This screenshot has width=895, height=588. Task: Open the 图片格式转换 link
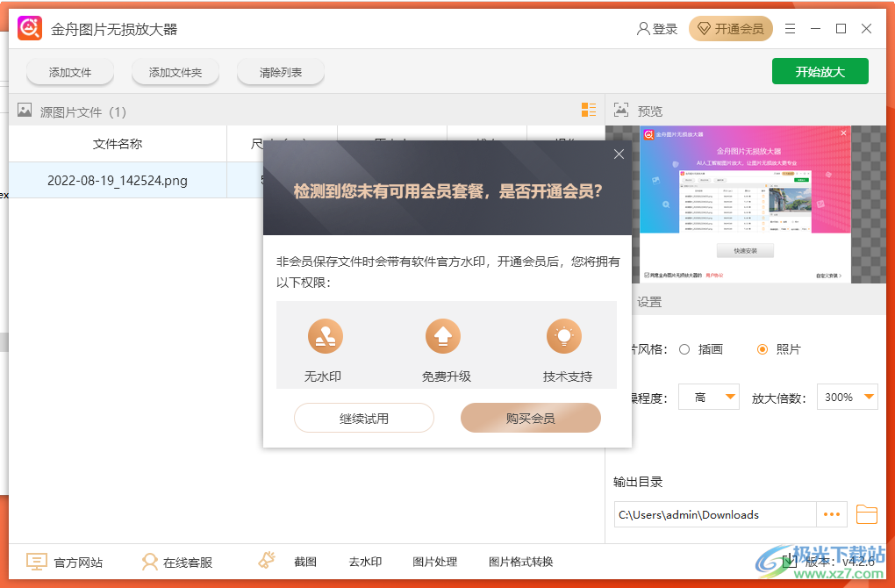520,562
